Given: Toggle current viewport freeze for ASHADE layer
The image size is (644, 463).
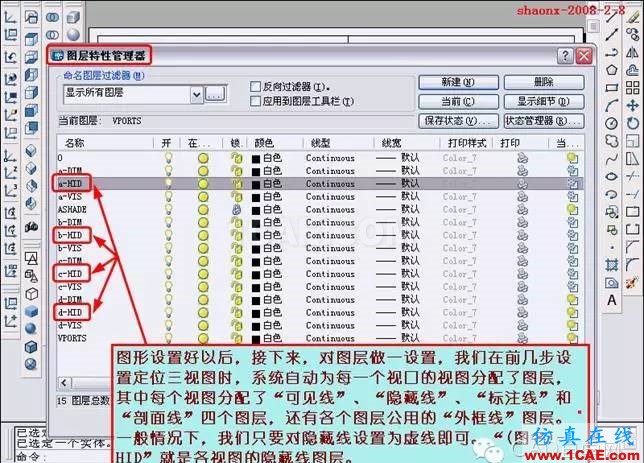Looking at the screenshot, I should (x=573, y=210).
